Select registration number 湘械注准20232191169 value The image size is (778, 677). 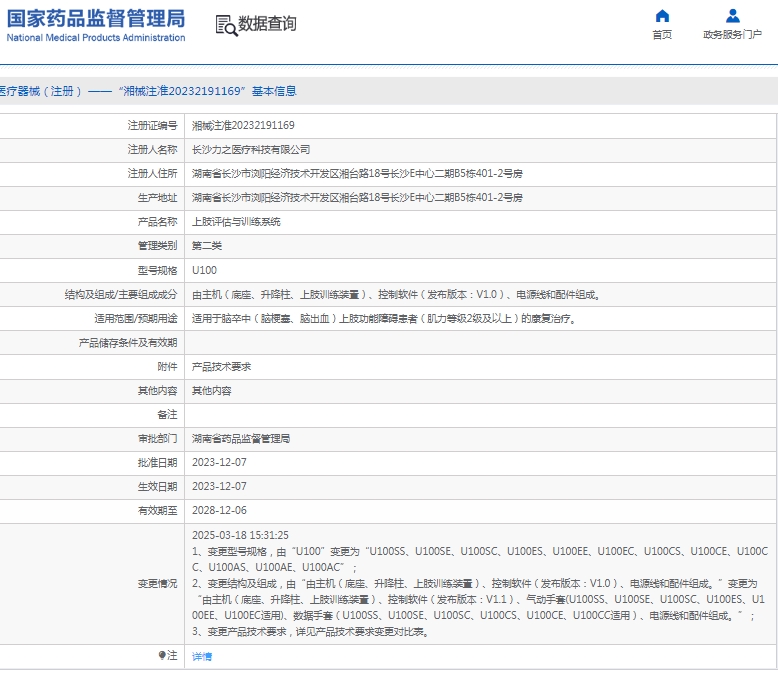(x=243, y=126)
